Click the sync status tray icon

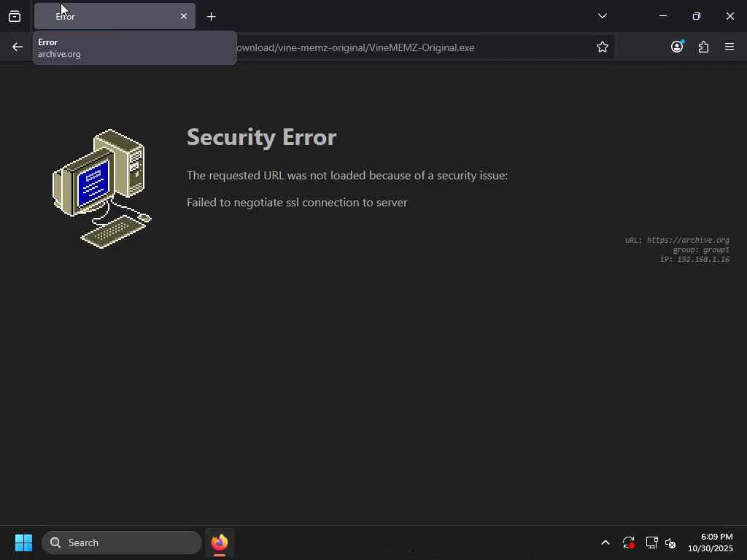628,542
